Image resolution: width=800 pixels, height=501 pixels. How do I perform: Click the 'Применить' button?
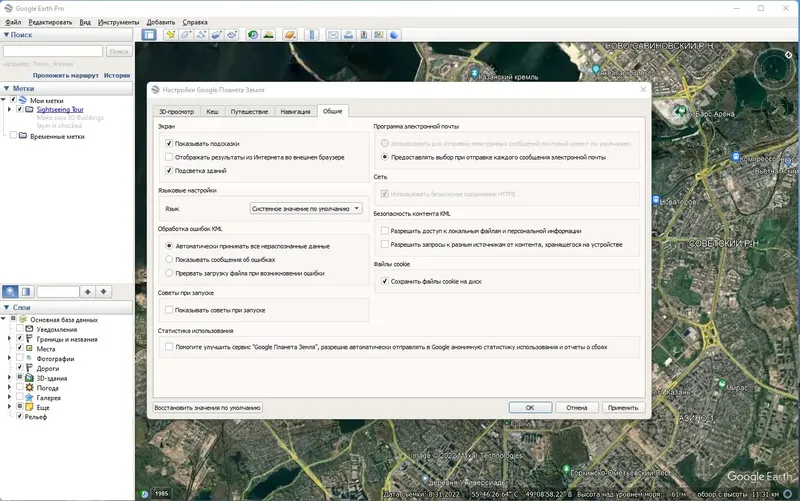[x=623, y=408]
